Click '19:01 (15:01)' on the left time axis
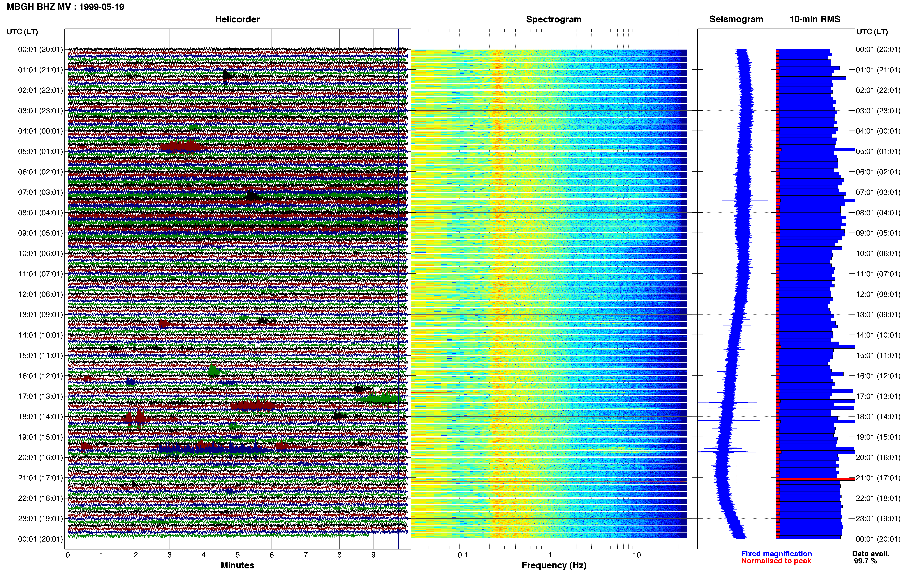This screenshot has width=924, height=578. pos(40,437)
